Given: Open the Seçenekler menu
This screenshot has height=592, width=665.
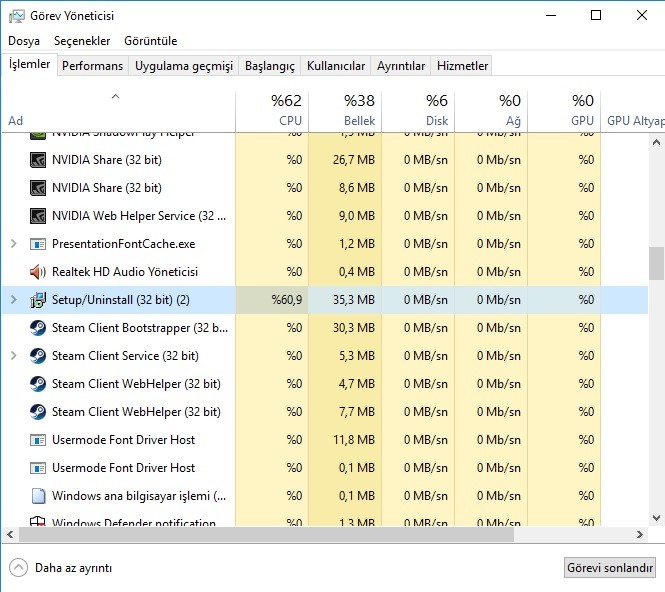Looking at the screenshot, I should pyautogui.click(x=82, y=41).
